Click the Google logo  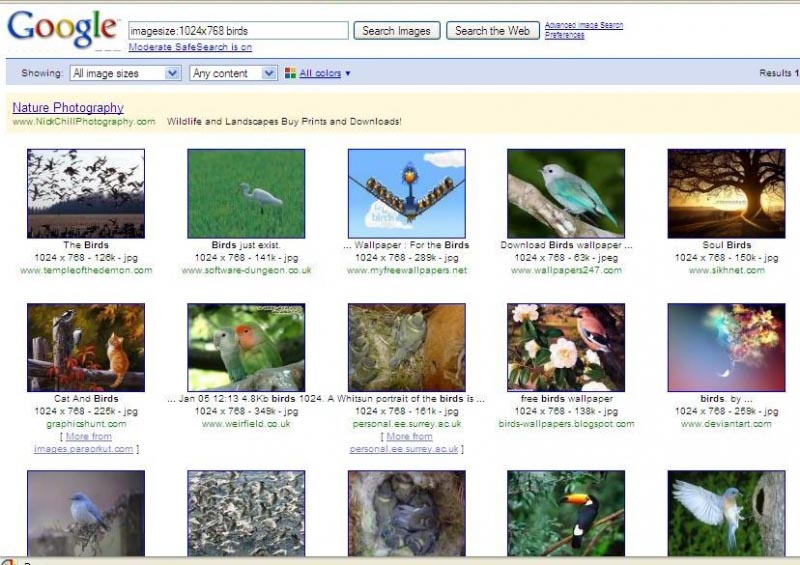click(x=60, y=28)
